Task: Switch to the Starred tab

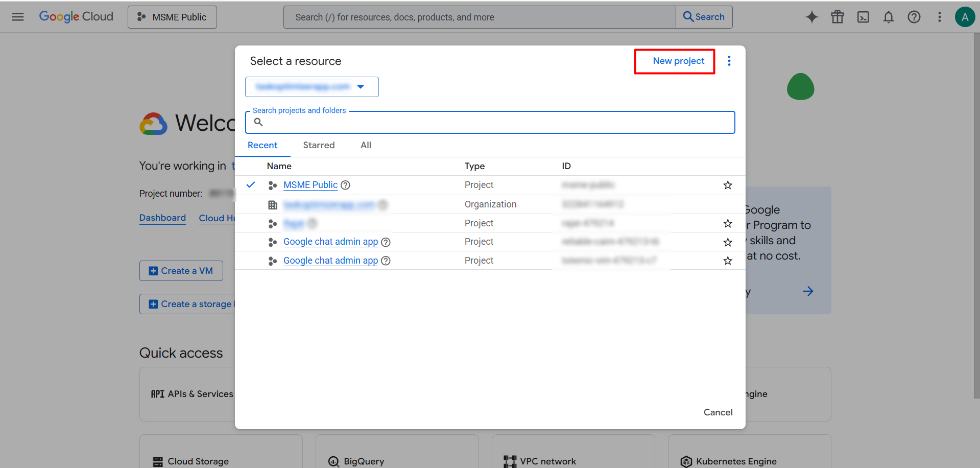Action: (319, 145)
